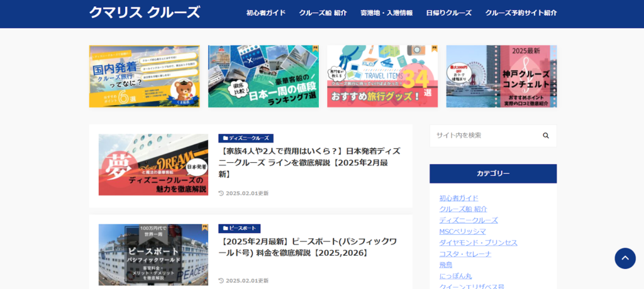
Task: Click the ディズニークルーズ category tag
Action: [246, 138]
